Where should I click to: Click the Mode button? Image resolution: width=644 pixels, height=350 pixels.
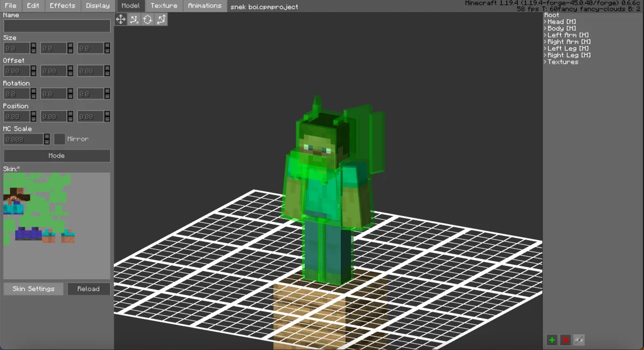pyautogui.click(x=57, y=156)
